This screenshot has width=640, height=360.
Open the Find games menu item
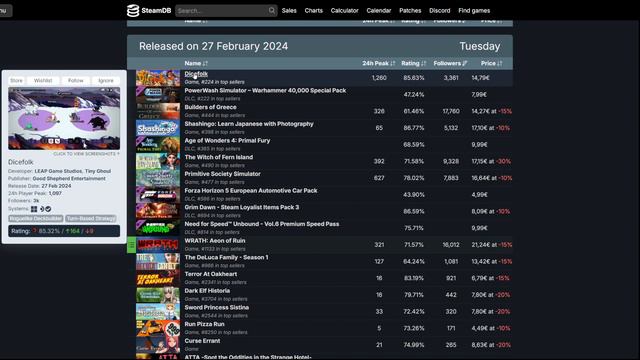click(474, 11)
